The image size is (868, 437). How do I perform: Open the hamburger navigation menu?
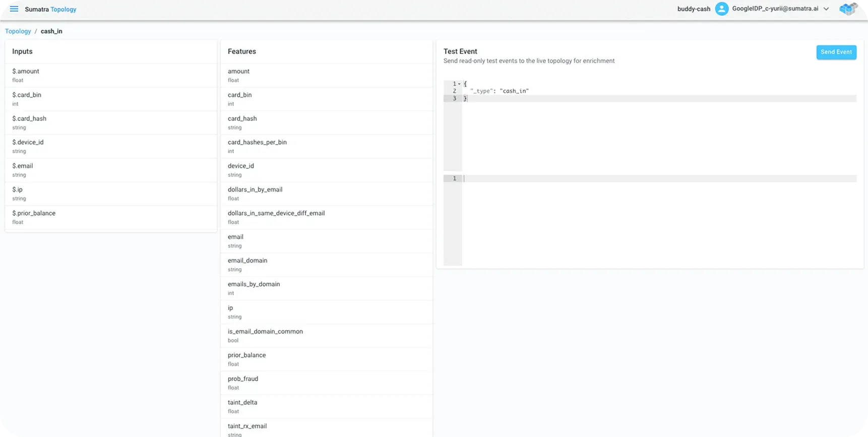[x=14, y=9]
